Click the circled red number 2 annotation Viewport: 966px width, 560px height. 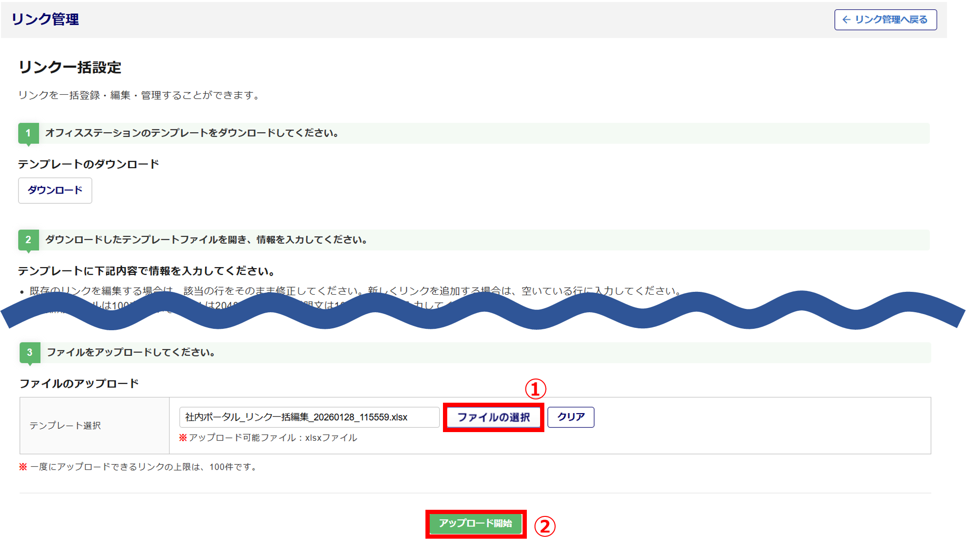(x=545, y=526)
